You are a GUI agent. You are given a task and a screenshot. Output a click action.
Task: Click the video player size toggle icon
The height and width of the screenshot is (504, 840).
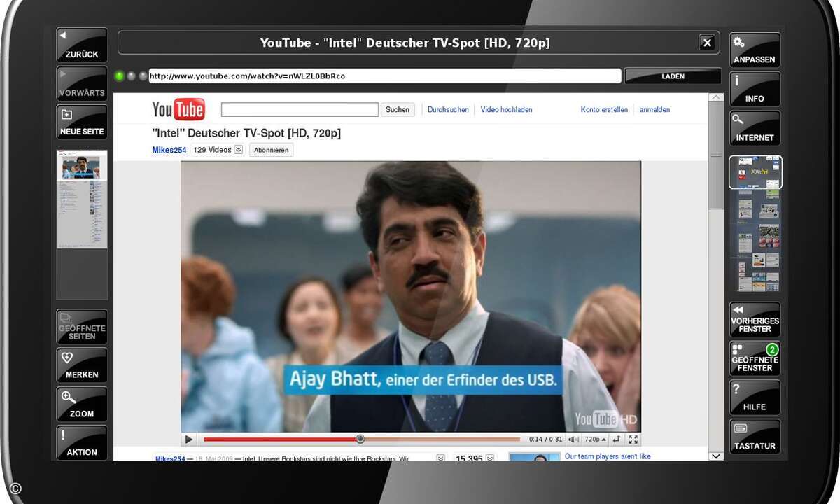point(617,440)
